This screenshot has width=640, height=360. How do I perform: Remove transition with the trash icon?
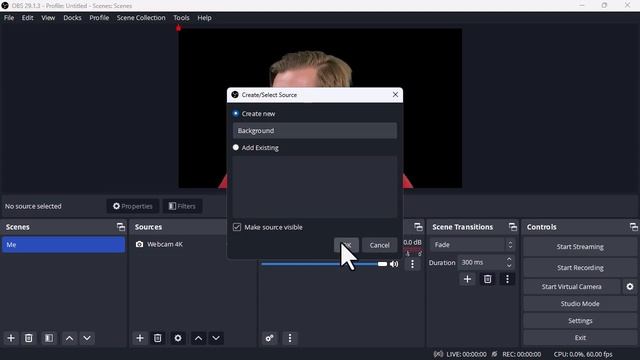tap(487, 279)
